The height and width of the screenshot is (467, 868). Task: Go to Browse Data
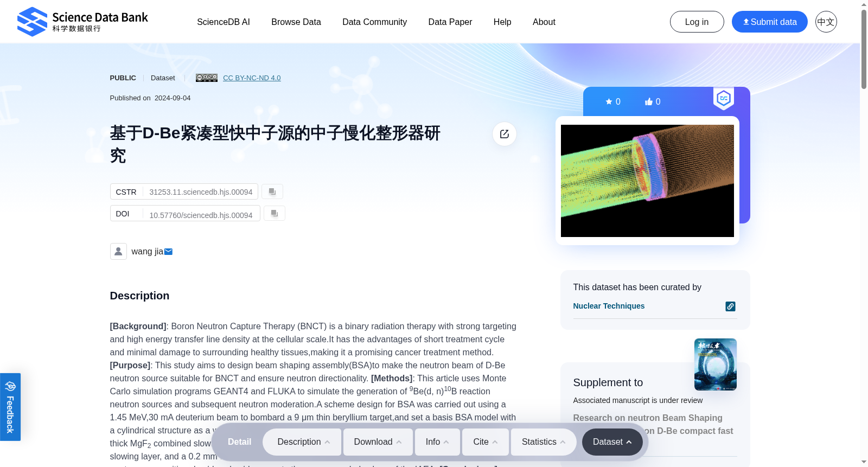pyautogui.click(x=296, y=22)
